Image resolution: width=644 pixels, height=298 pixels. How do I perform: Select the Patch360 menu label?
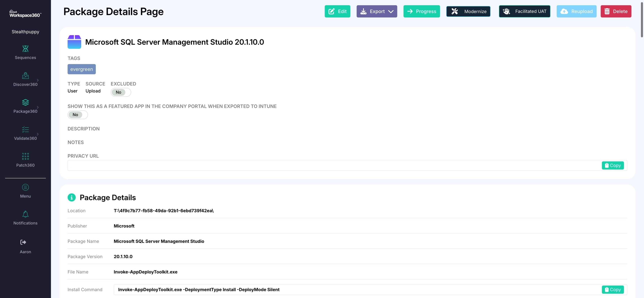coord(25,165)
